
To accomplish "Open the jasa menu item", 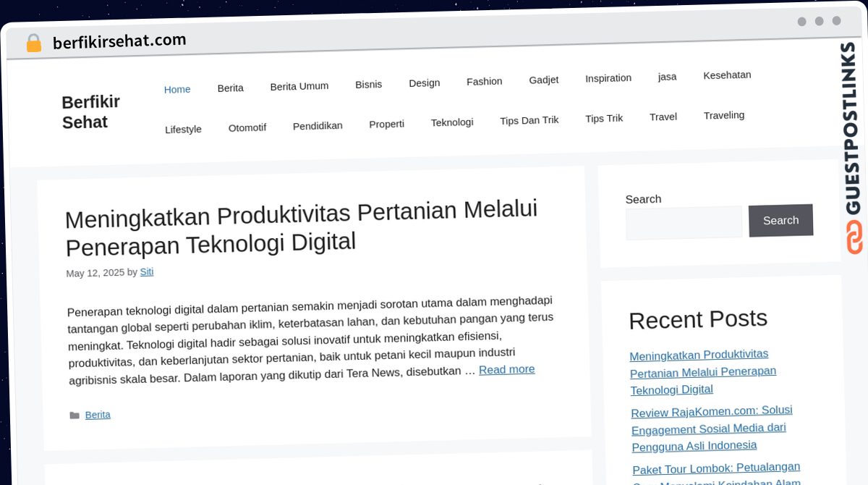I will [x=667, y=77].
